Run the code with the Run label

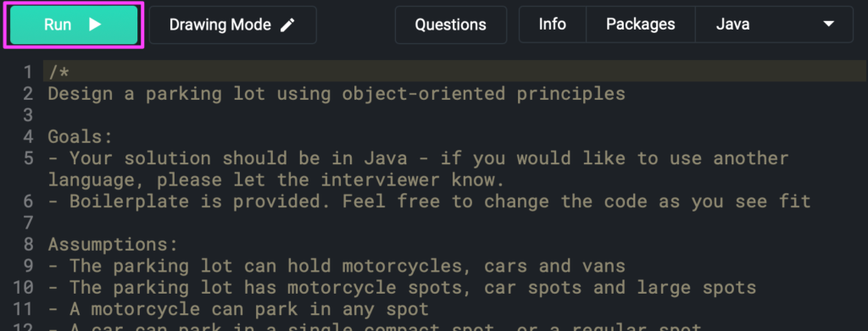74,25
